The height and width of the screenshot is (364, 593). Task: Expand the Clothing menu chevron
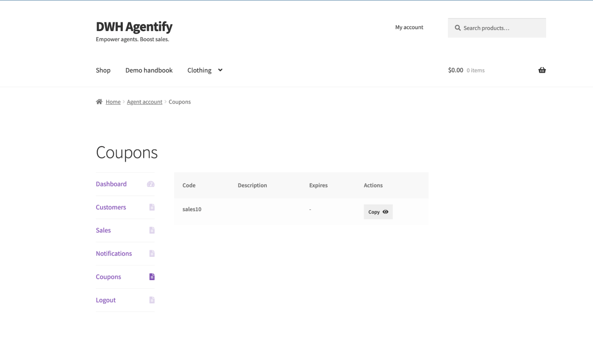tap(220, 70)
